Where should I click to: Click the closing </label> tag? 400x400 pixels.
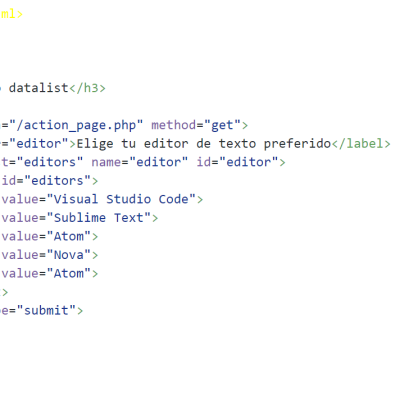click(361, 144)
